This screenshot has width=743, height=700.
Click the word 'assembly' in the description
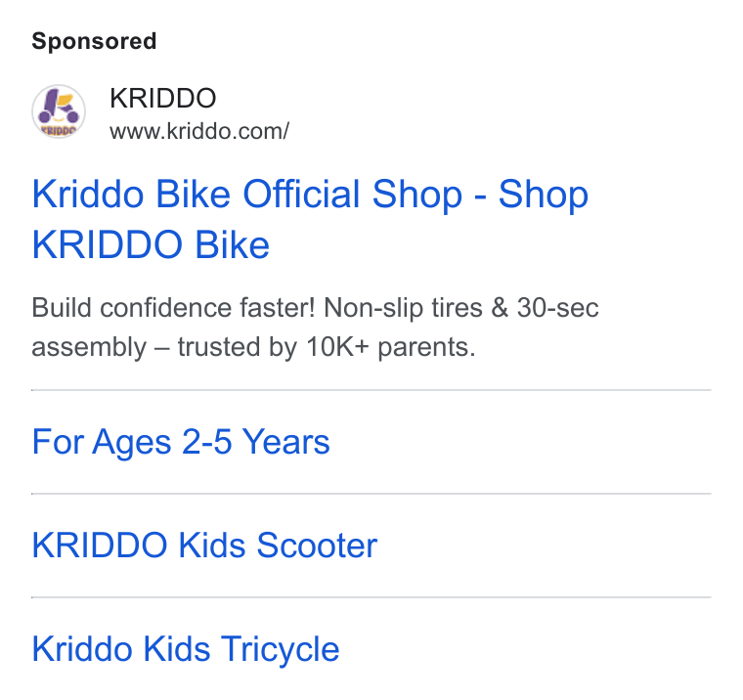click(x=89, y=348)
